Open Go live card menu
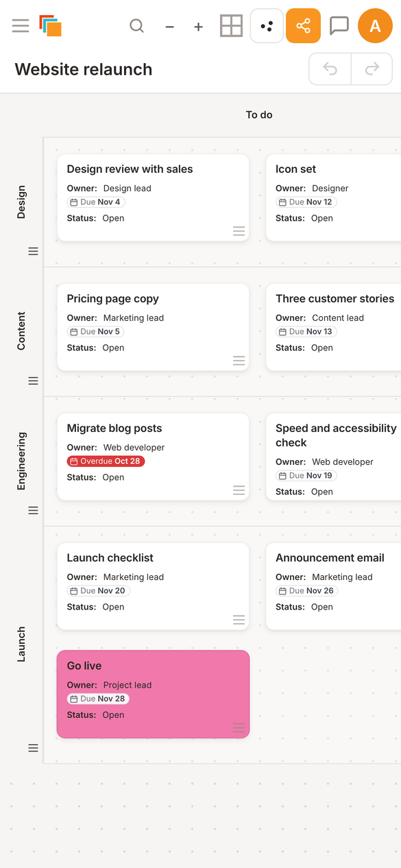 pos(239,728)
